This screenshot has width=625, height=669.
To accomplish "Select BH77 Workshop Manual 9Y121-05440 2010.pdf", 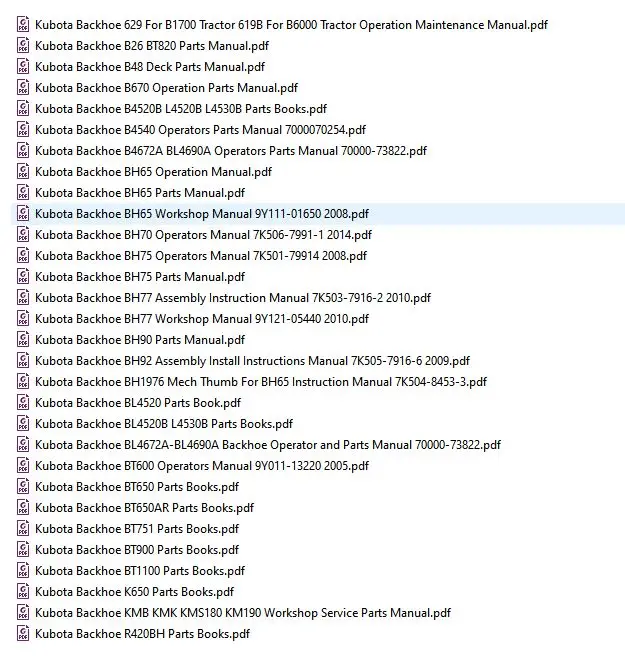I will tap(202, 319).
